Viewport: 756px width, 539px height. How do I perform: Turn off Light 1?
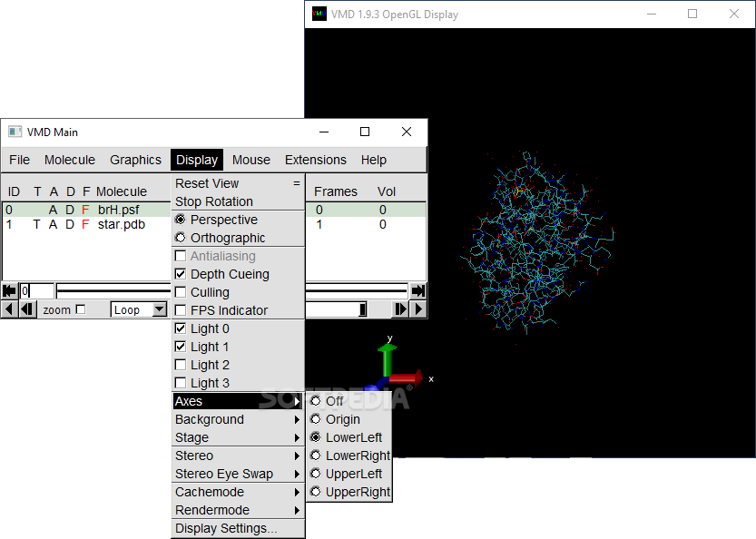pos(181,347)
